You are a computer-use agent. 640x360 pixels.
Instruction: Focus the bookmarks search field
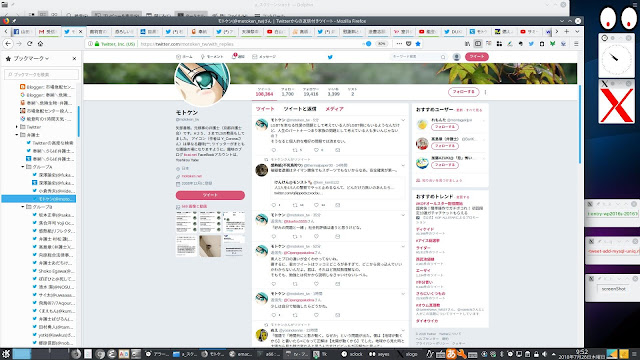(41, 75)
